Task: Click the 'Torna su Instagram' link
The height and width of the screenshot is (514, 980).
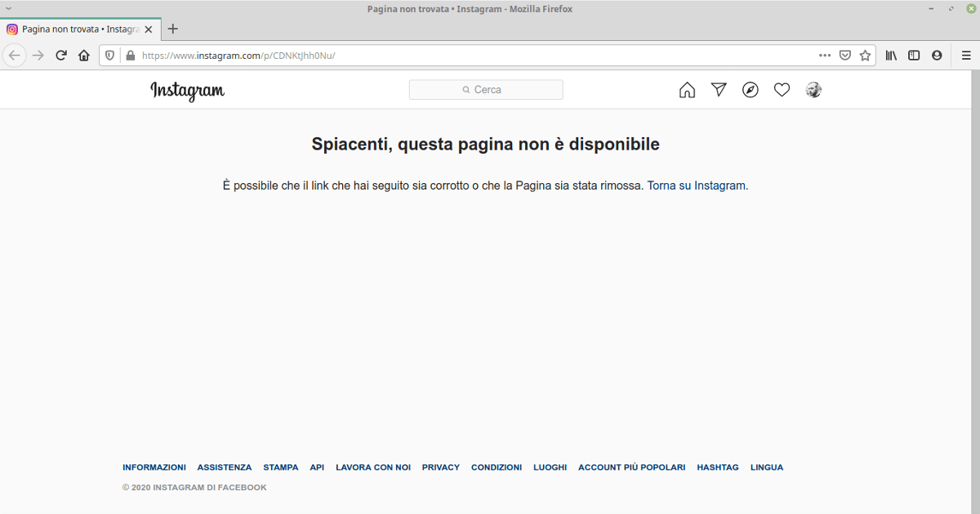Action: [696, 185]
